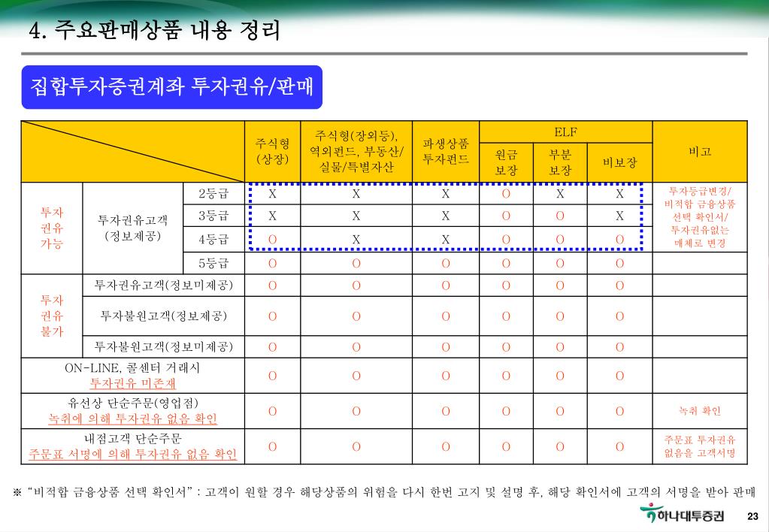Screen dimensions: 769x532
Task: Select the blue 집합투자증권계좌 투자권유/판매 banner
Action: click(x=171, y=86)
